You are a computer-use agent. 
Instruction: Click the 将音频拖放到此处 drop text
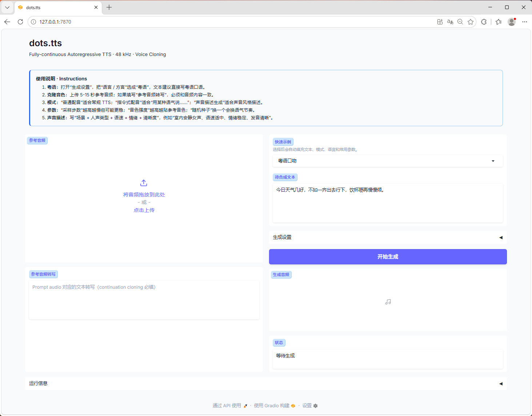click(144, 195)
